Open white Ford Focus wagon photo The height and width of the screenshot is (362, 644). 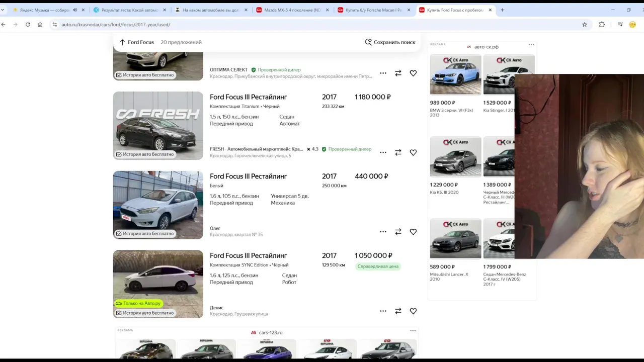pos(158,205)
